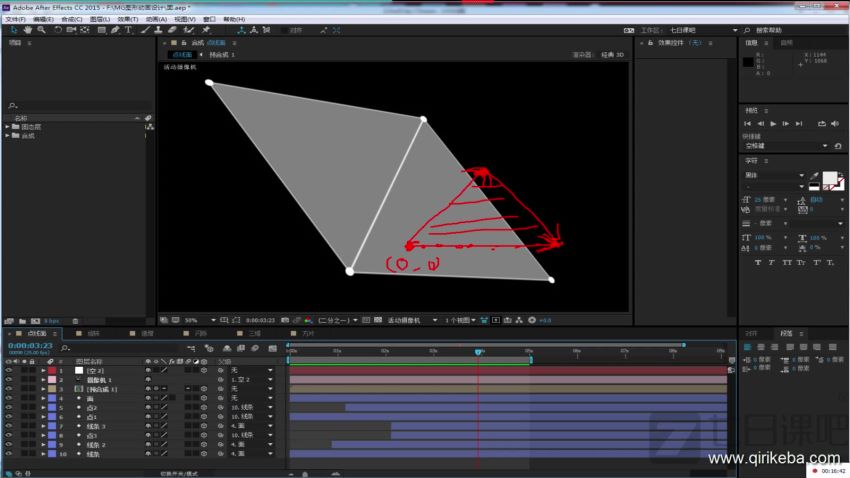Select the Rotation tool
The width and height of the screenshot is (850, 478).
click(57, 30)
